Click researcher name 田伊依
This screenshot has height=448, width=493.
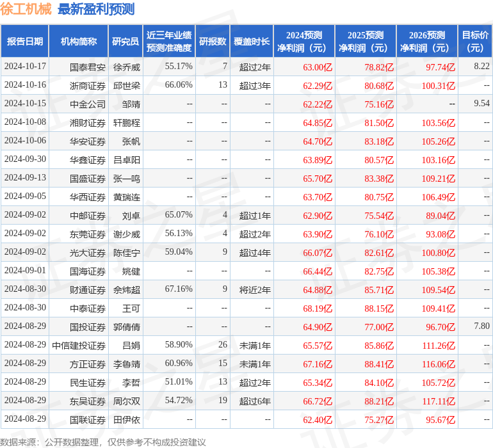coord(126,419)
